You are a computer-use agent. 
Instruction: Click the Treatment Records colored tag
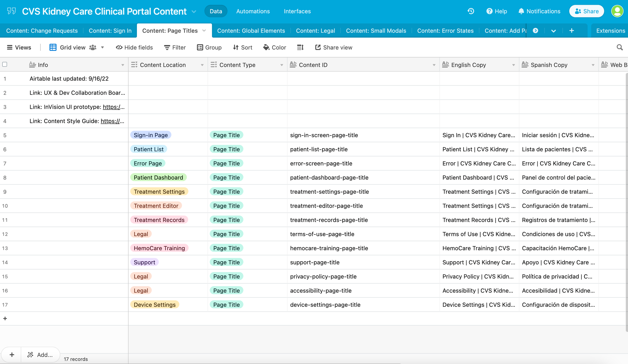pos(159,220)
